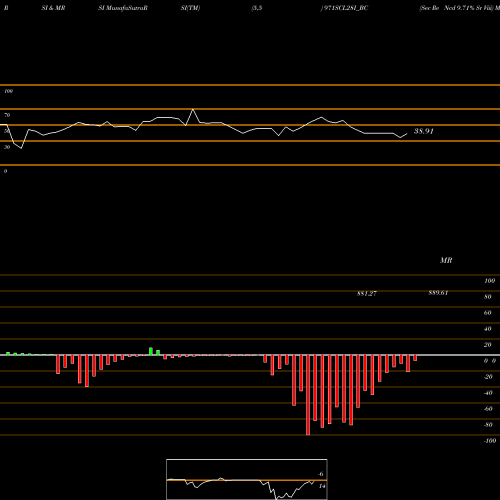
Task: Click the MR axis label -60
Action: 488,409
